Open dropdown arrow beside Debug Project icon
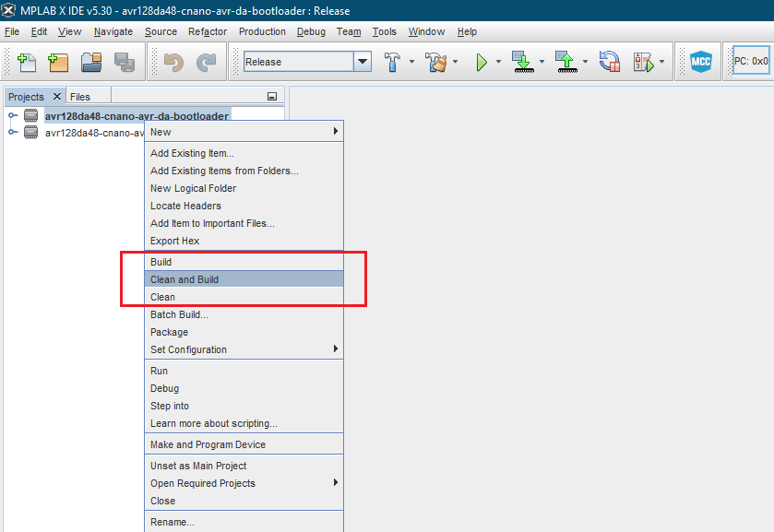This screenshot has height=532, width=774. [x=662, y=62]
